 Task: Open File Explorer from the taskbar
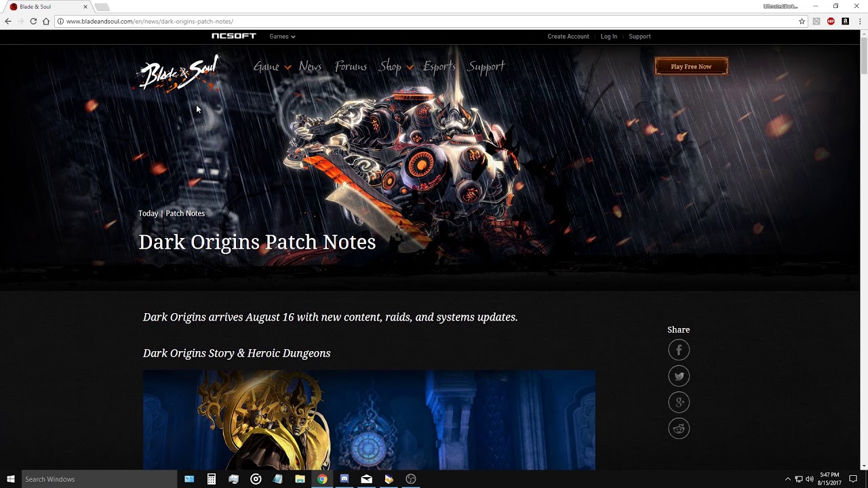coord(300,479)
